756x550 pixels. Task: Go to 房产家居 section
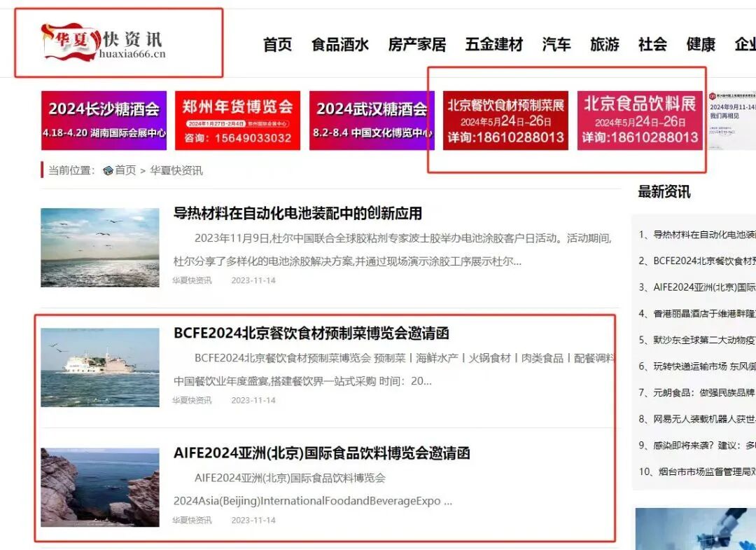pyautogui.click(x=417, y=44)
